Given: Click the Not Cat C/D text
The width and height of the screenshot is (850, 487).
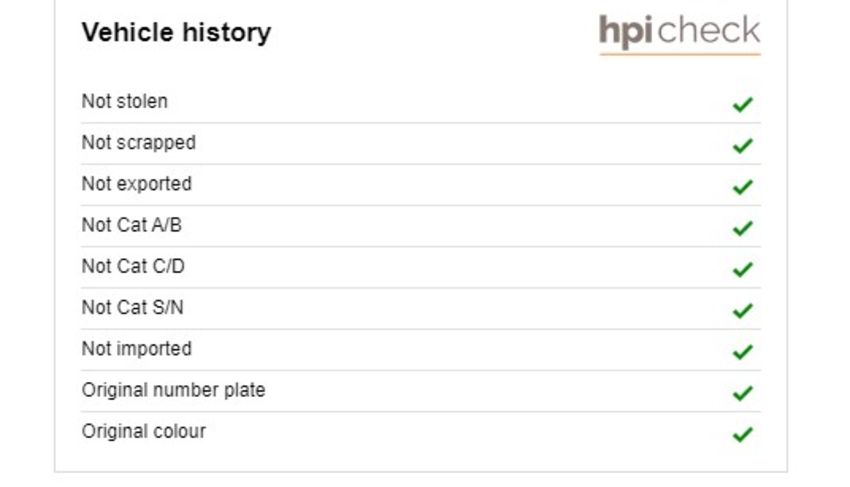Looking at the screenshot, I should click(x=133, y=266).
